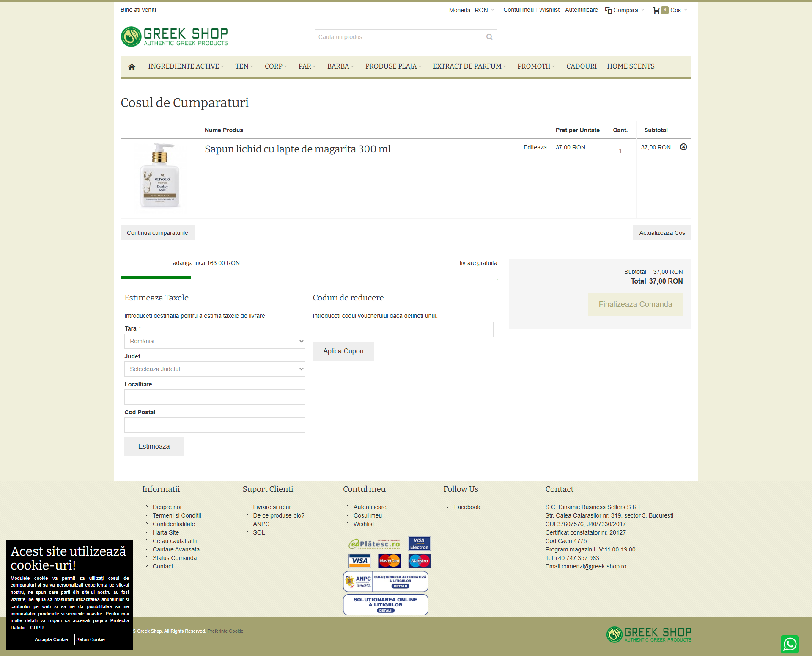This screenshot has height=656, width=812.
Task: Click the Finalizeaza Comanda button
Action: point(635,304)
